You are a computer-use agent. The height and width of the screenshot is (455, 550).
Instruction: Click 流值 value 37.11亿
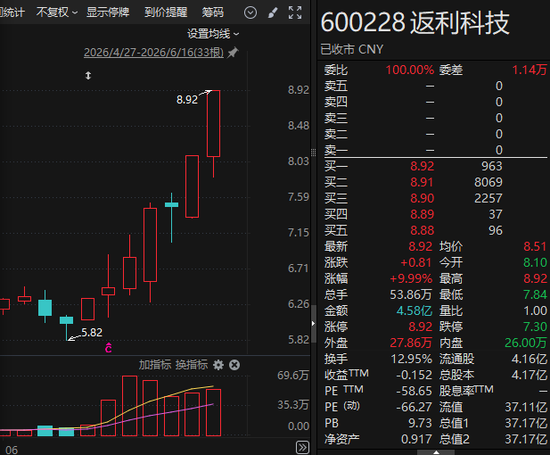pos(525,407)
